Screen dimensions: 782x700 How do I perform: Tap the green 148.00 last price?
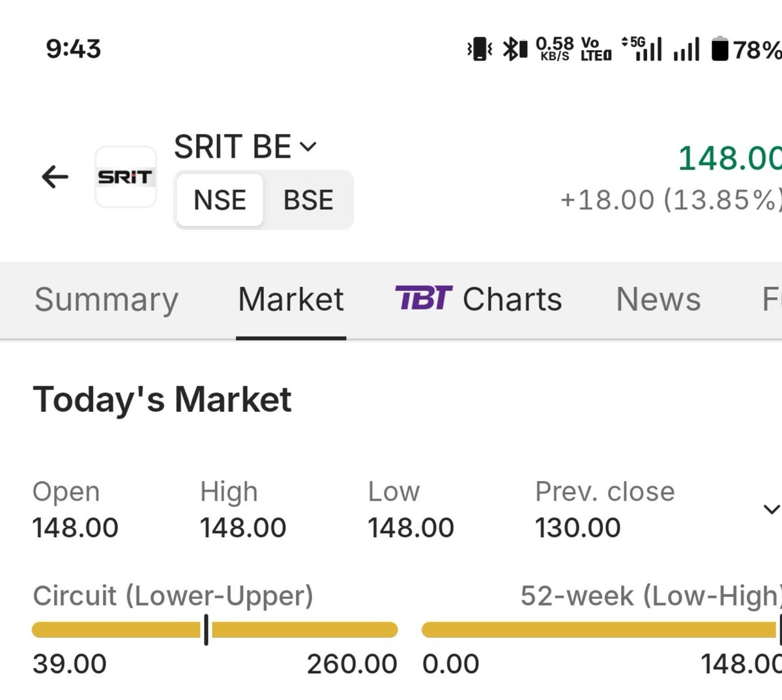click(x=730, y=158)
